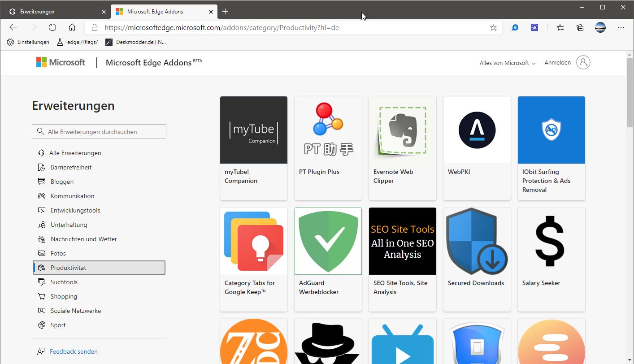634x364 pixels.
Task: Open the Secured Downloads extension
Action: 477,260
